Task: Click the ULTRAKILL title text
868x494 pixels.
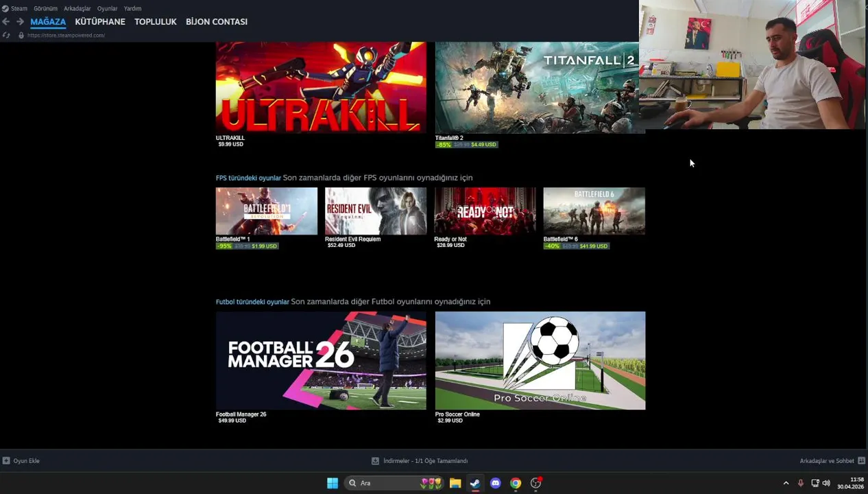Action: (230, 138)
